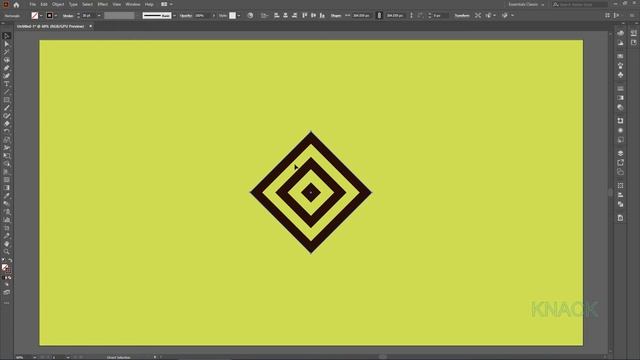
Task: Select the Zoom tool magnifier
Action: click(x=7, y=252)
